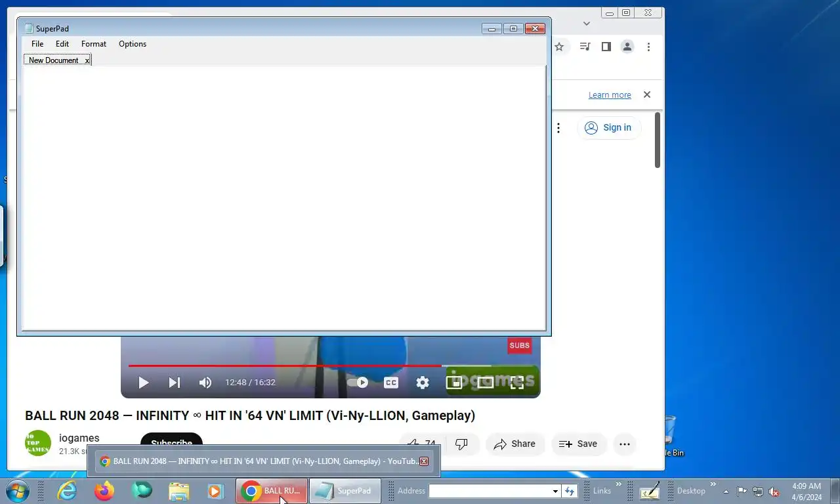Share the YouTube video
The height and width of the screenshot is (504, 840).
pyautogui.click(x=515, y=444)
